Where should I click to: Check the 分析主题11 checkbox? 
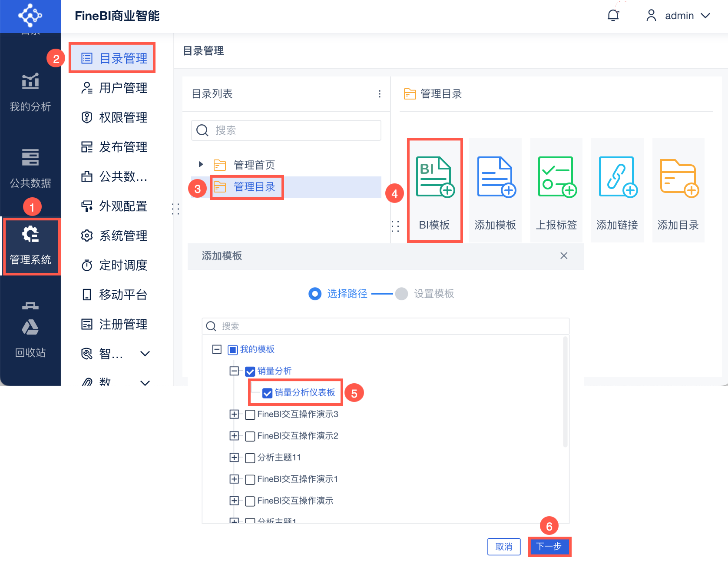point(250,458)
